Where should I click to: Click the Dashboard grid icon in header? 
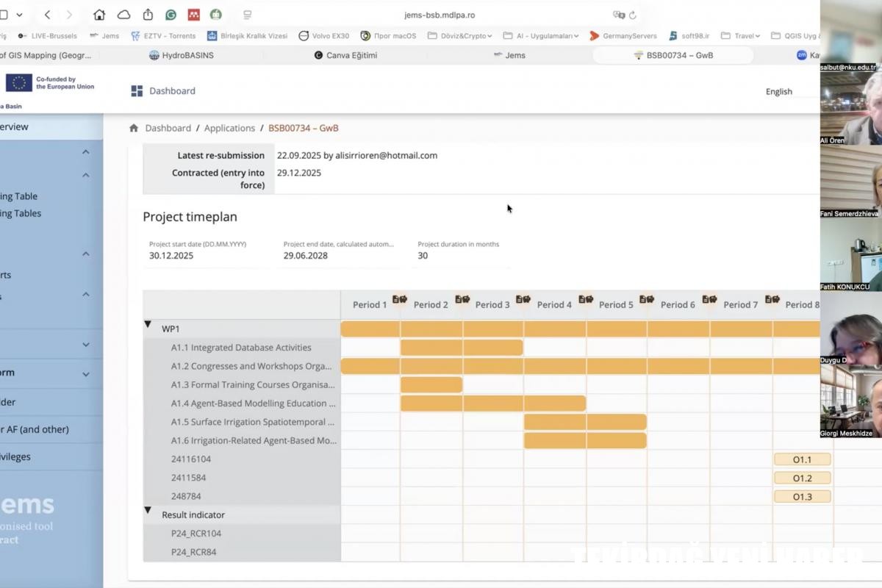[x=137, y=91]
